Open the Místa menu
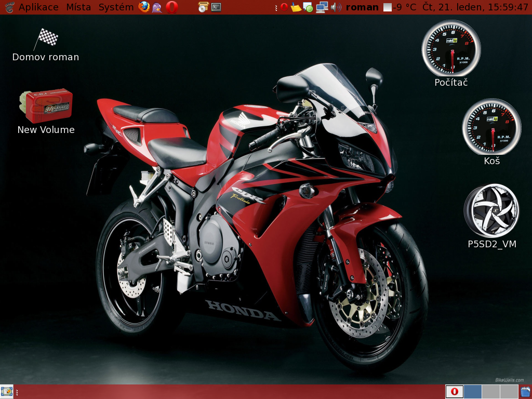532x399 pixels. pos(78,7)
